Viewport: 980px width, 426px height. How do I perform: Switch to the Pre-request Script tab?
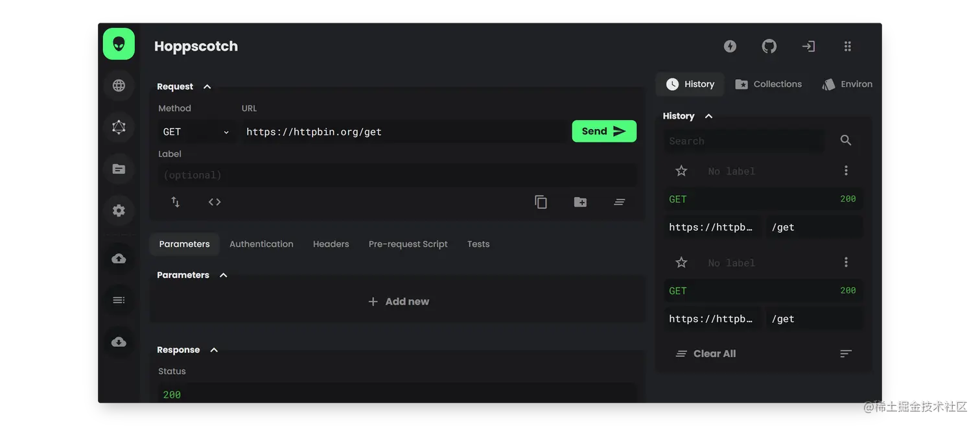[x=408, y=244]
